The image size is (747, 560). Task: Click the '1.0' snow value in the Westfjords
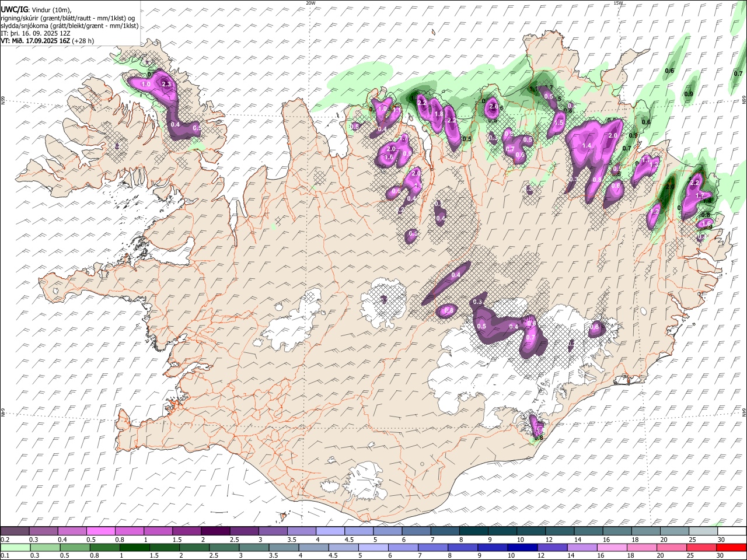click(x=146, y=85)
